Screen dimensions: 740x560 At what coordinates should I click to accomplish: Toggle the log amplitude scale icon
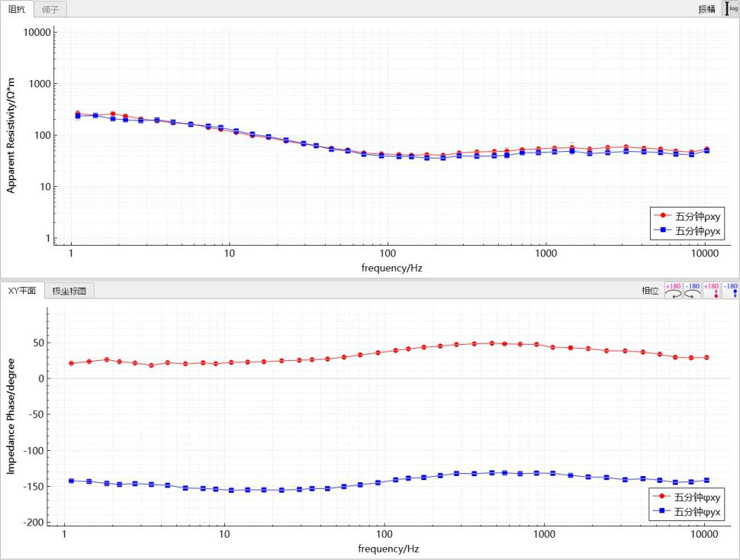[731, 8]
